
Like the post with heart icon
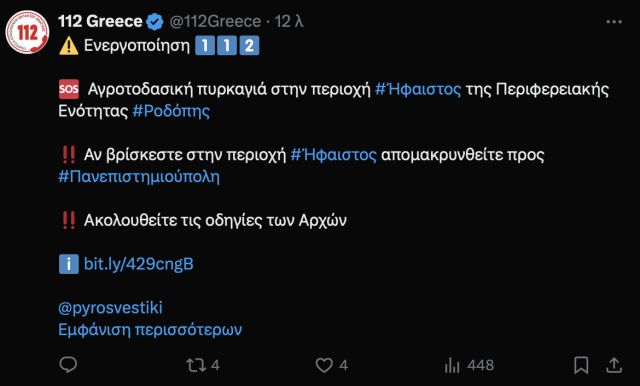(x=324, y=365)
